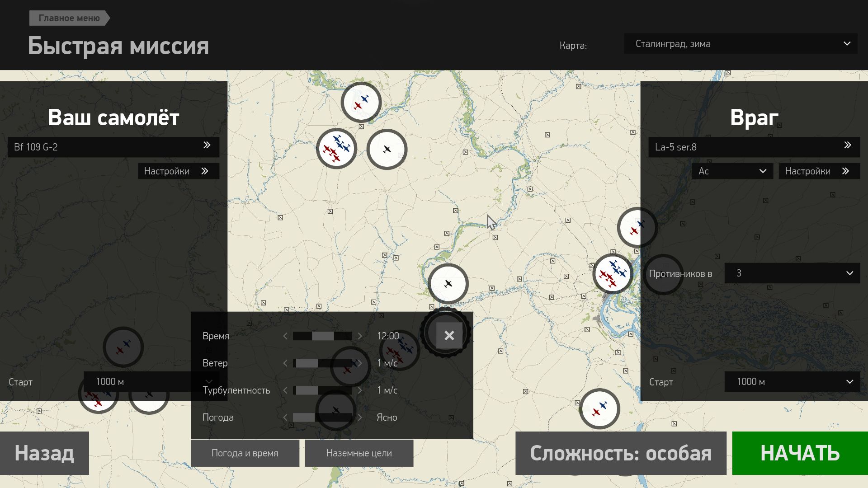Screen dimensions: 868x488
Task: Click the Погода slider bar
Action: [x=322, y=418]
